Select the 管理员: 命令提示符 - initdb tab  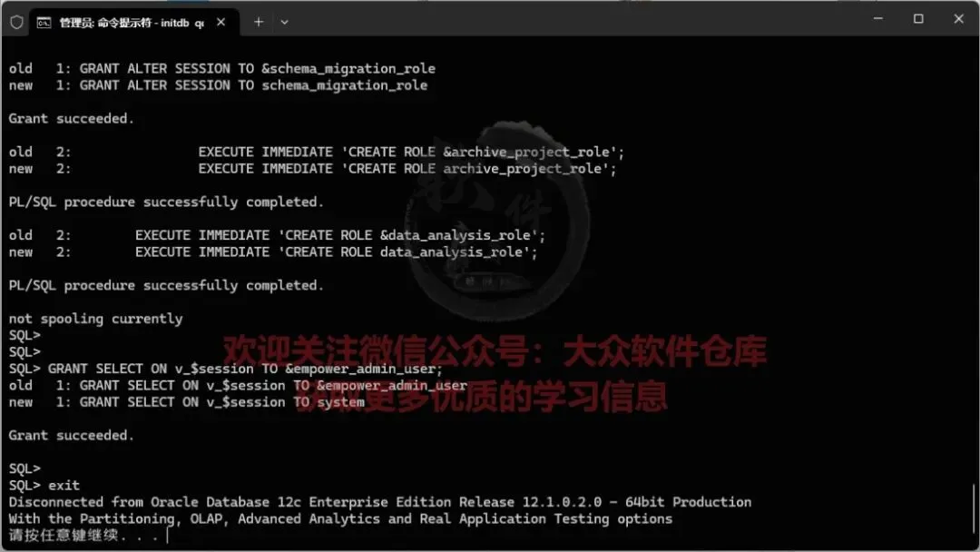pos(133,23)
